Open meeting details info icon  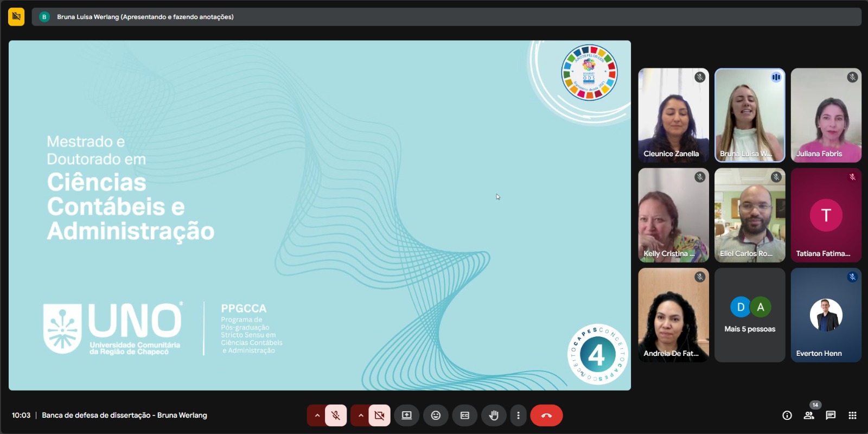coord(787,416)
